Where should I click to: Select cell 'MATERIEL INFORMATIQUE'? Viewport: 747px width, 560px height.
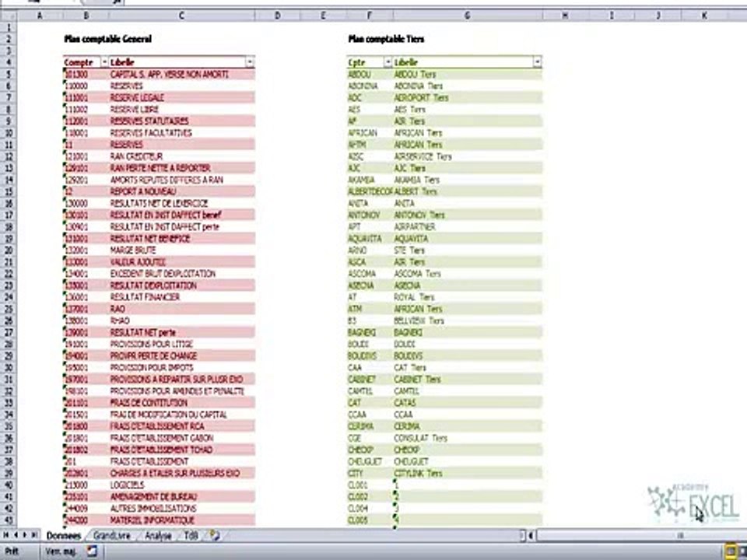[182, 520]
